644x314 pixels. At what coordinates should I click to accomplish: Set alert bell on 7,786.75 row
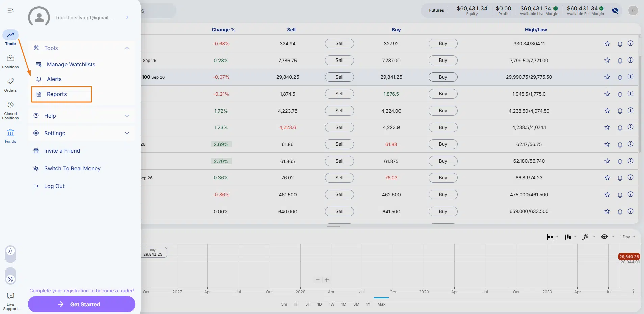[x=620, y=61]
